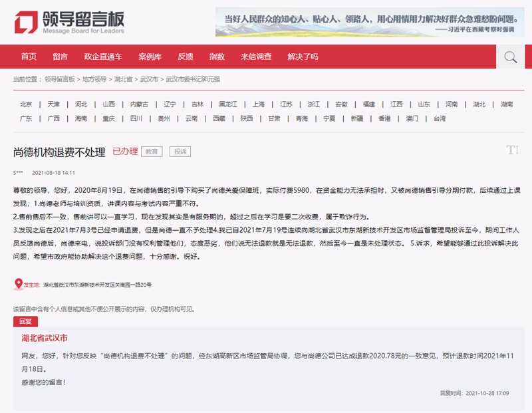The width and height of the screenshot is (532, 413).
Task: Choose 台湾 from the region list
Action: click(440, 118)
